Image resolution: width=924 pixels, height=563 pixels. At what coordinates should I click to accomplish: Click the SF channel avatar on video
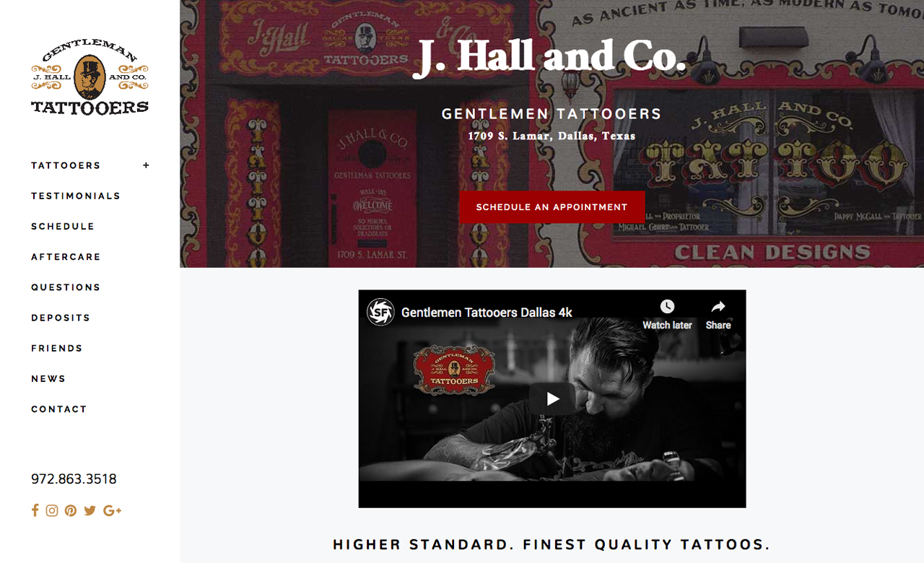pos(380,312)
